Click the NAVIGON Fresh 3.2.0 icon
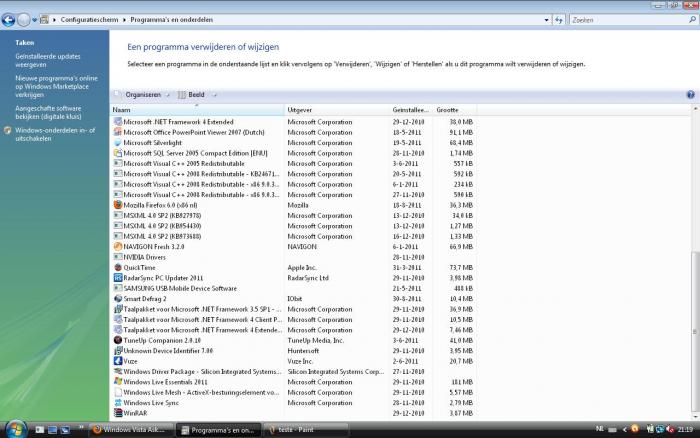The width and height of the screenshot is (700, 438). 117,246
